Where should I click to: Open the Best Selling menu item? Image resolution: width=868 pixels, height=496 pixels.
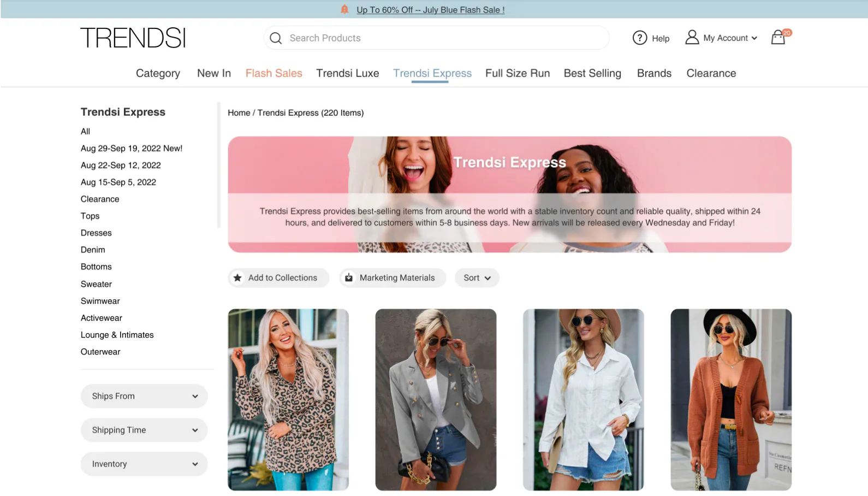(592, 73)
